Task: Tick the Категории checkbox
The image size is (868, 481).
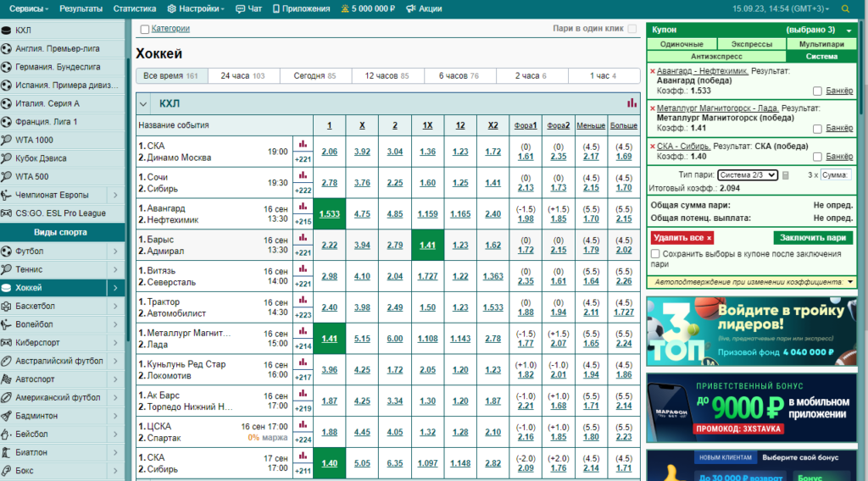Action: click(x=144, y=30)
